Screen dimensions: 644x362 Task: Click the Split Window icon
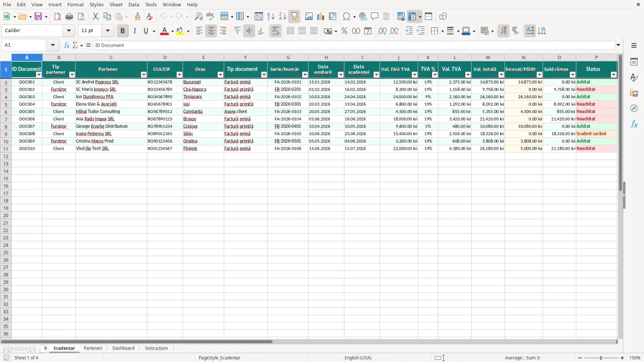coord(428,17)
